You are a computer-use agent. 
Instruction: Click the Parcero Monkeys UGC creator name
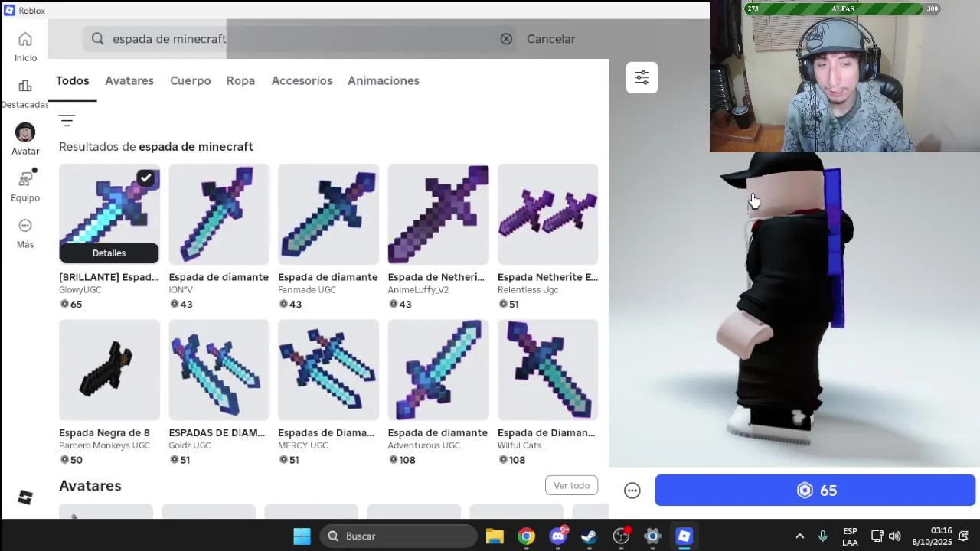click(x=105, y=445)
